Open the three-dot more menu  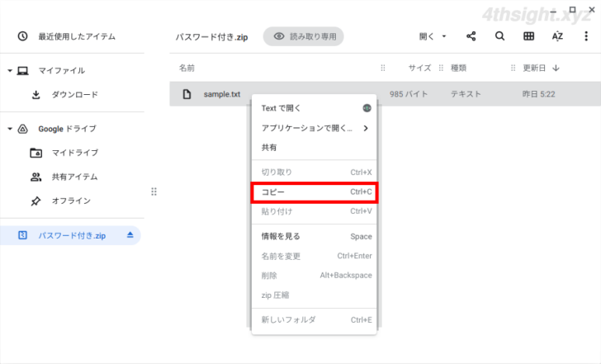pyautogui.click(x=586, y=36)
